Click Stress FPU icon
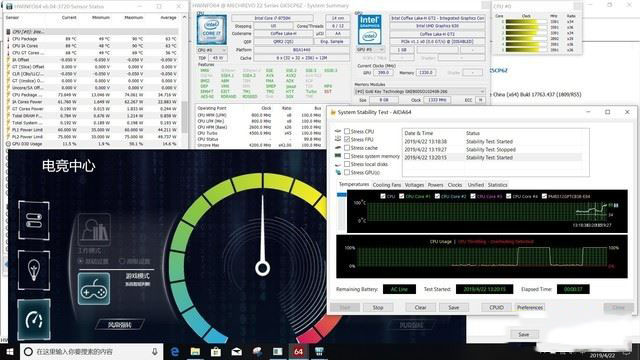Screen dimensions: 640x360 [x=338, y=140]
